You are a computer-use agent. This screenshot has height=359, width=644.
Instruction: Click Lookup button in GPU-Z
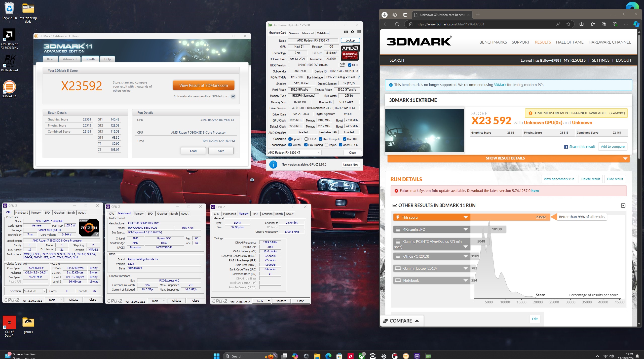(350, 41)
